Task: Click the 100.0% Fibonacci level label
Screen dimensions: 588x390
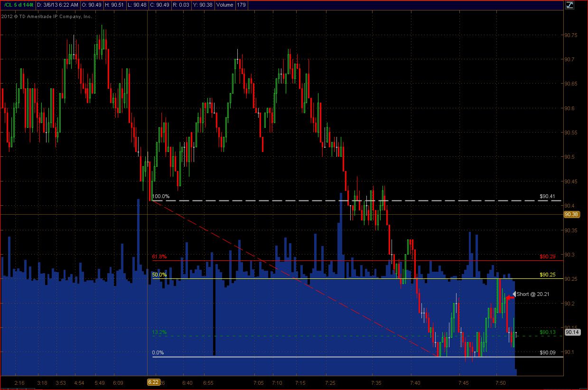Action: click(x=160, y=196)
